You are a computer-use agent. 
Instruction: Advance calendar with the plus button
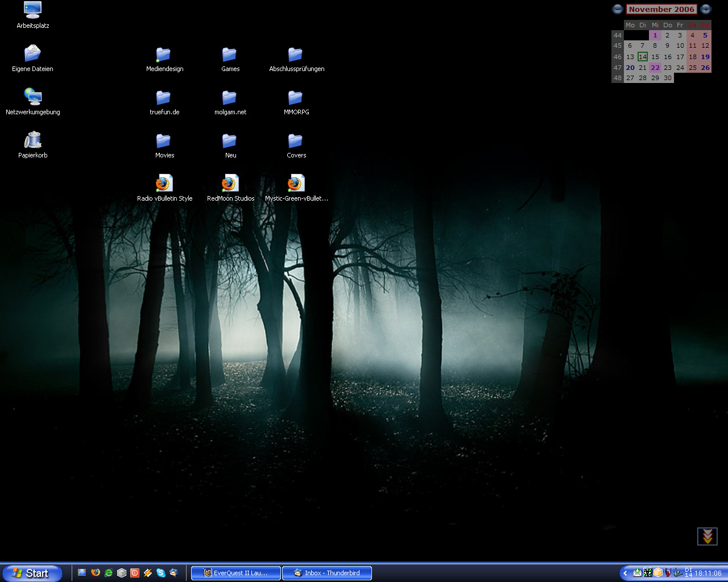coord(706,9)
